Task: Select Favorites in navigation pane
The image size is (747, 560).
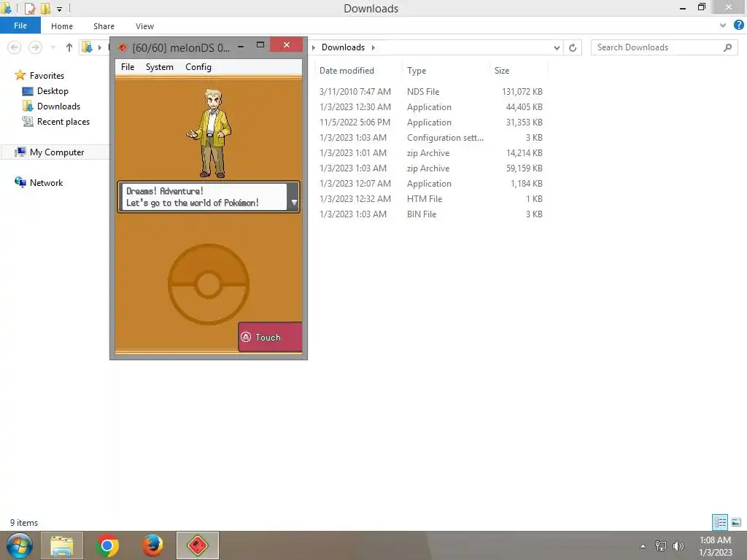Action: point(47,75)
